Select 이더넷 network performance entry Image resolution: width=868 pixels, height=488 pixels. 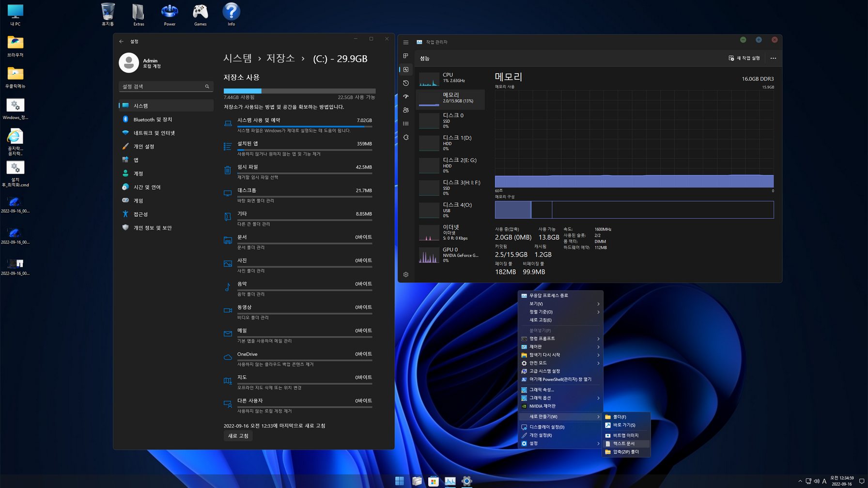click(450, 233)
